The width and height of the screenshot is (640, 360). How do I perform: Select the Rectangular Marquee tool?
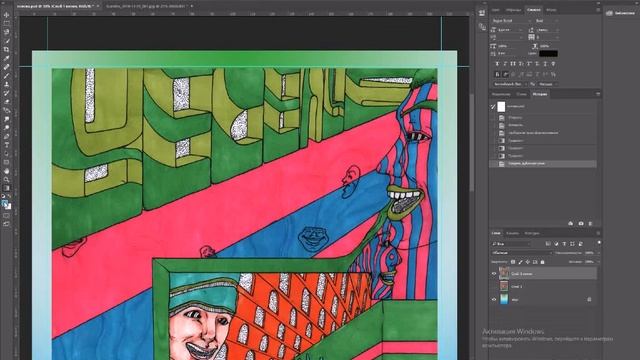pos(7,24)
